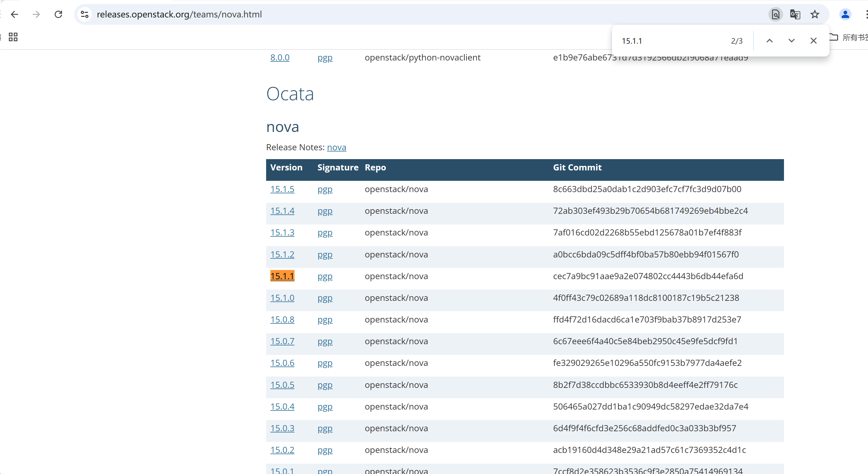The image size is (868, 474).
Task: Open pgp signature for 15.1.4
Action: tap(325, 212)
